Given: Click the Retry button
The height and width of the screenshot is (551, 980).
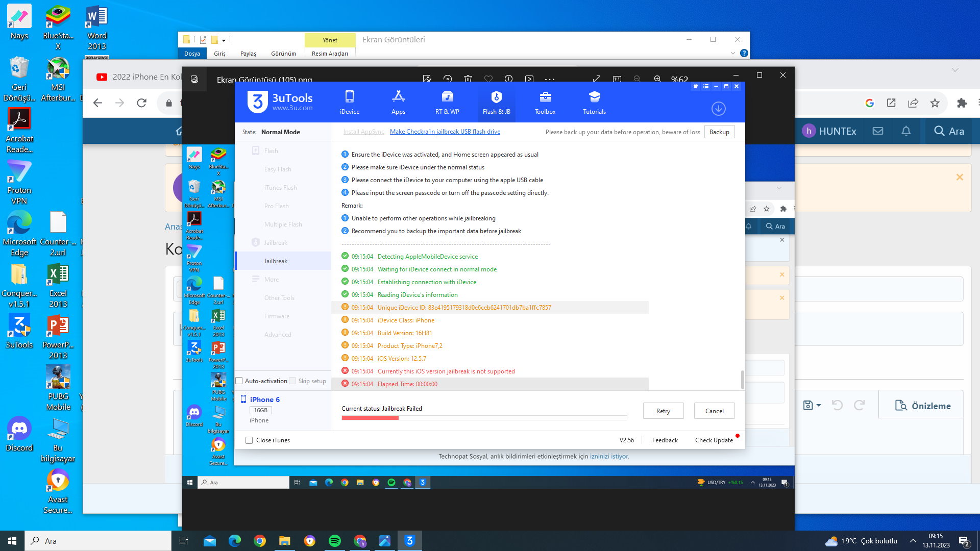Looking at the screenshot, I should [x=663, y=411].
